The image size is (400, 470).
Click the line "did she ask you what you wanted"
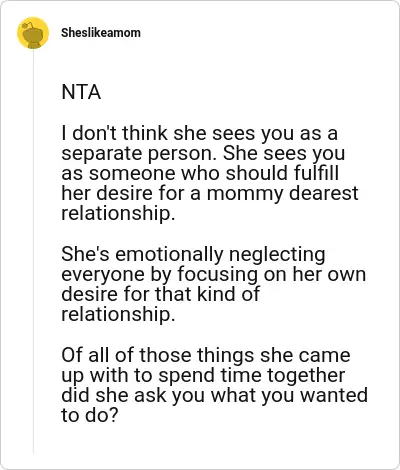214,395
